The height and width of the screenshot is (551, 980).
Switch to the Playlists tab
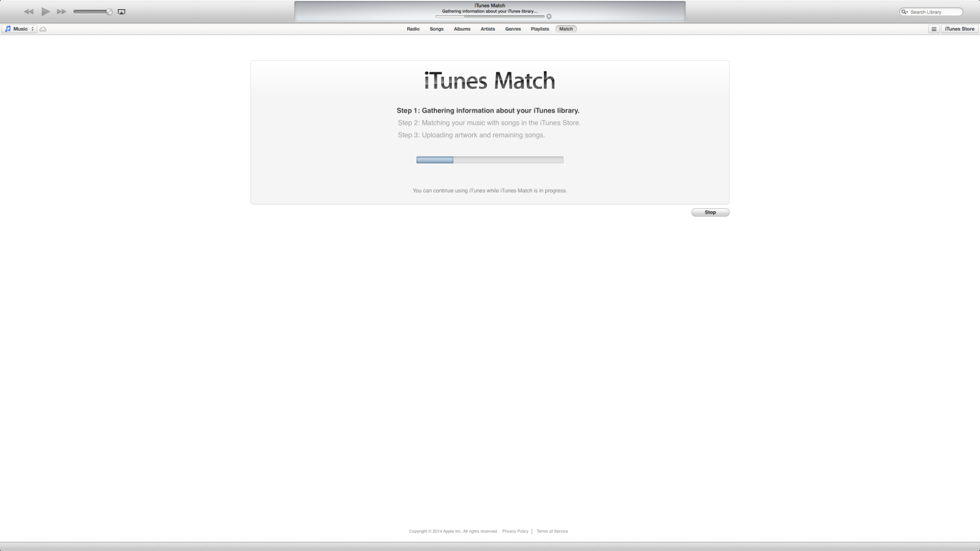(x=540, y=29)
